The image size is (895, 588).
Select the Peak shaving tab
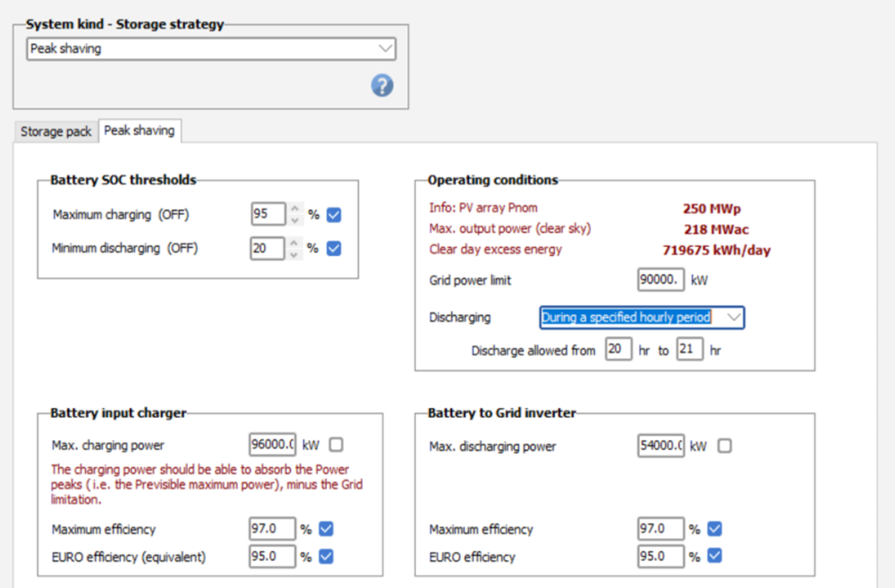140,131
